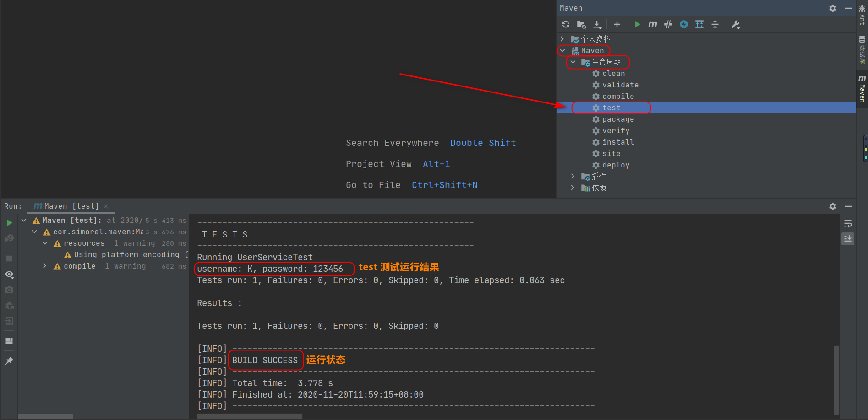Click the gear icon in Run sidebar
868x420 pixels.
click(9, 306)
